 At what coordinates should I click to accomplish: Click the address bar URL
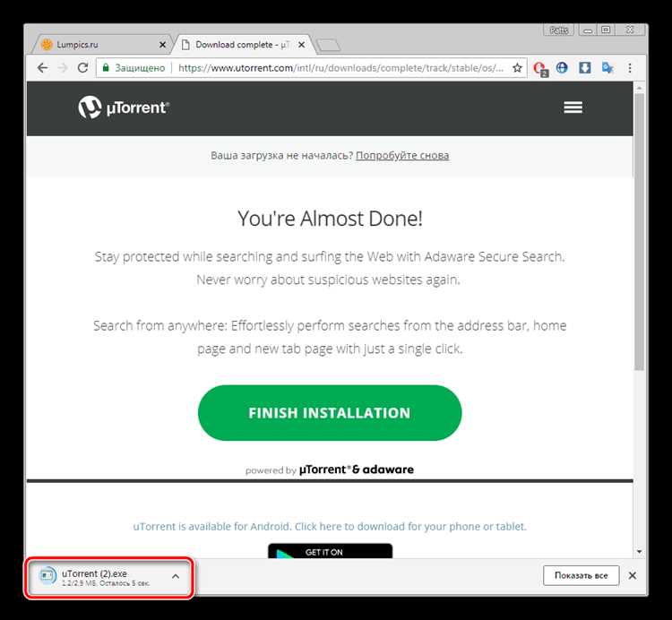pos(340,68)
